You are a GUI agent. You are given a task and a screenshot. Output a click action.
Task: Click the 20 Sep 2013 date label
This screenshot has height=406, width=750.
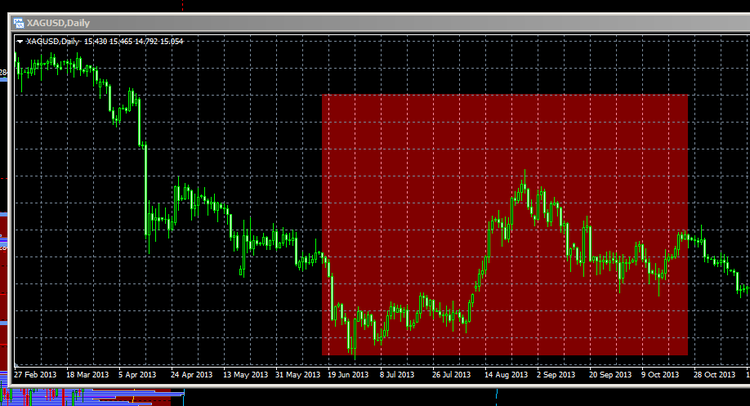610,374
